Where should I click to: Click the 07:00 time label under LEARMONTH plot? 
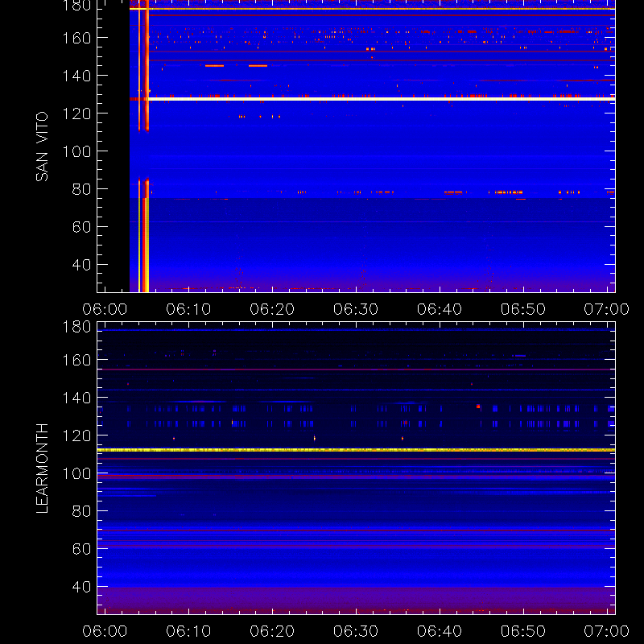[x=607, y=631]
